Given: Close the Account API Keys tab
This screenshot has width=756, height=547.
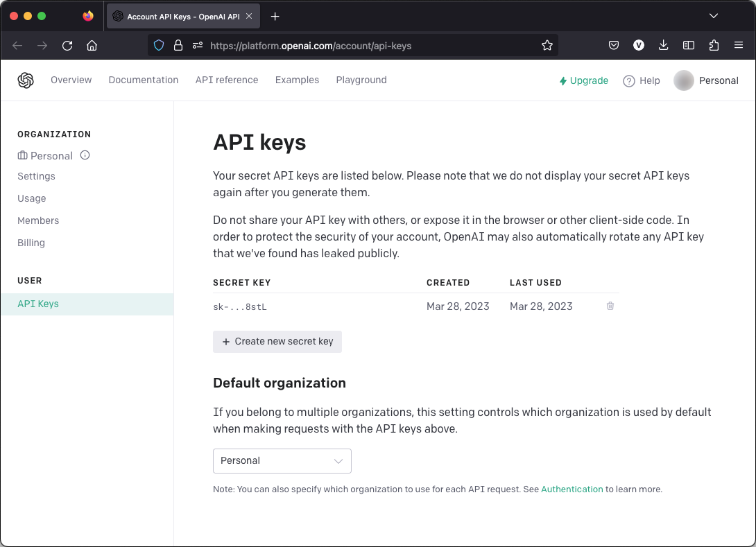Looking at the screenshot, I should click(x=249, y=17).
